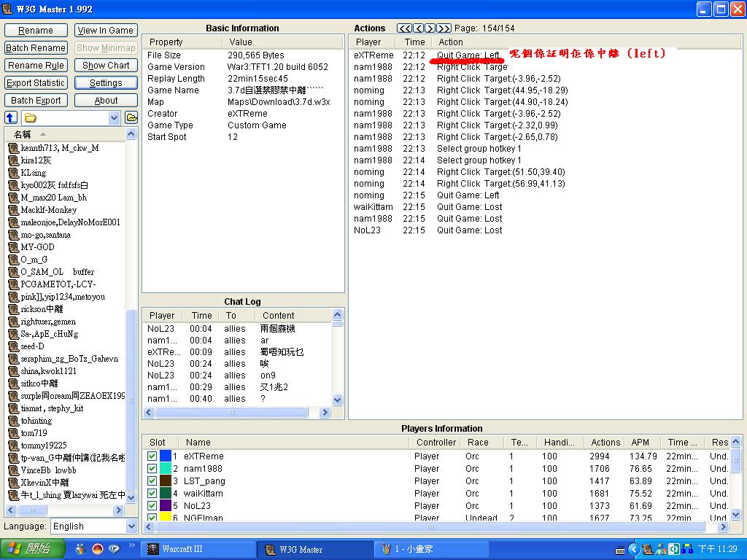The image size is (747, 560).
Task: Switch to Warcraft III taskbar window
Action: tap(197, 549)
